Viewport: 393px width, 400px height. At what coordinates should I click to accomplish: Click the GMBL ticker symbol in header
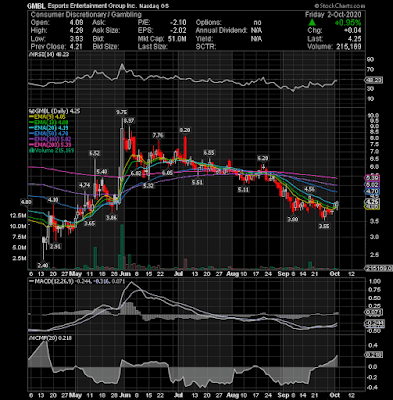pos(35,6)
